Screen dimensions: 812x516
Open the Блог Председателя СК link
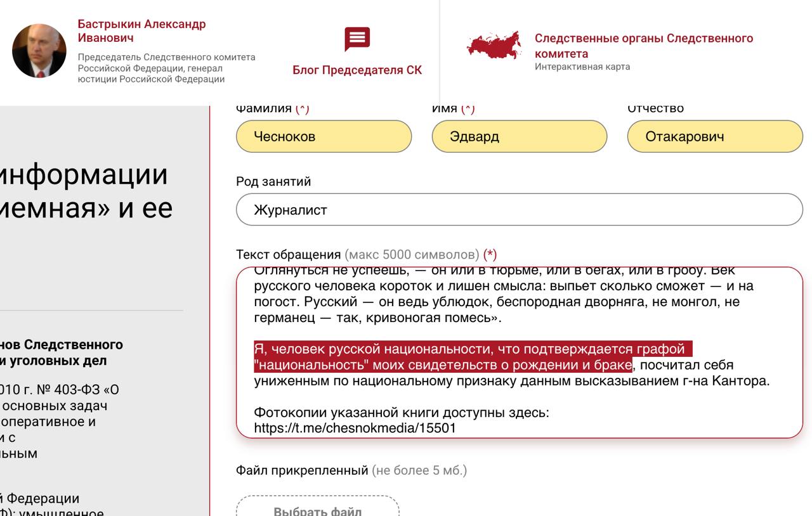tap(357, 70)
